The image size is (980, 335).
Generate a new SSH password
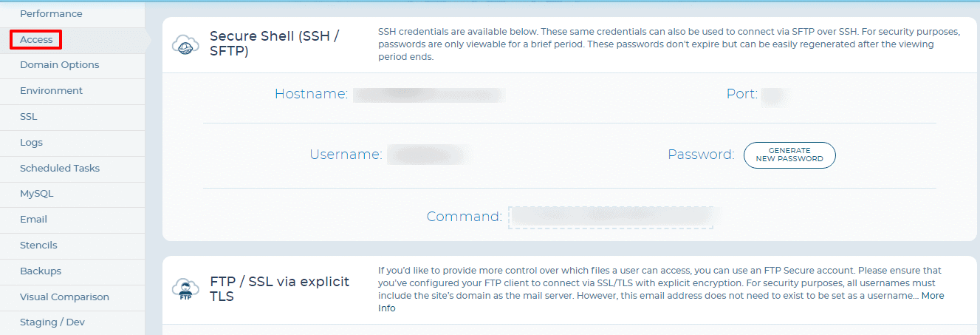[789, 155]
